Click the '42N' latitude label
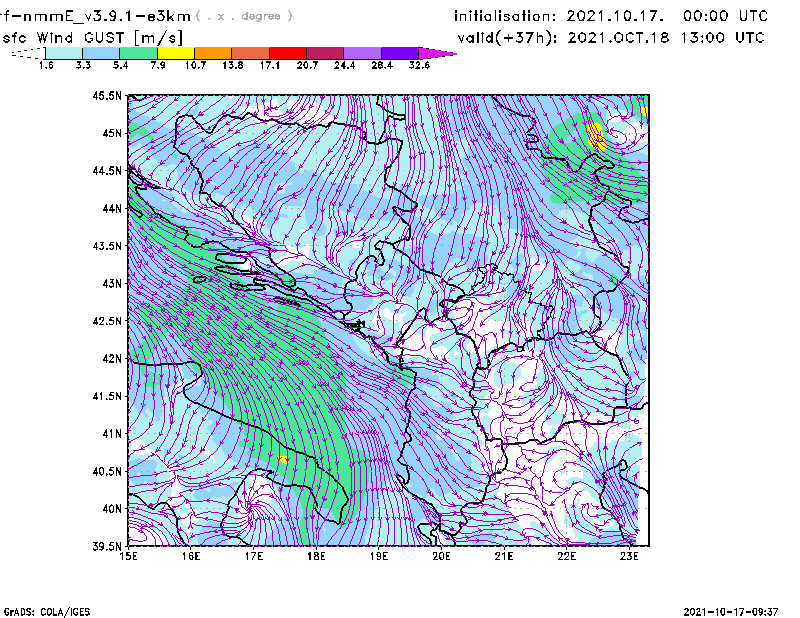 click(112, 358)
